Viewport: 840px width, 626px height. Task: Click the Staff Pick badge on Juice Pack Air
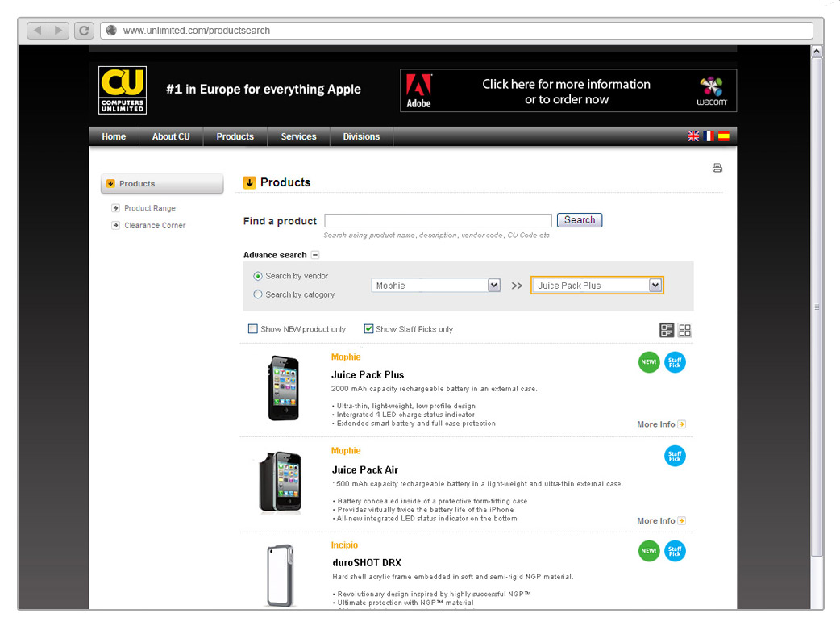coord(675,456)
